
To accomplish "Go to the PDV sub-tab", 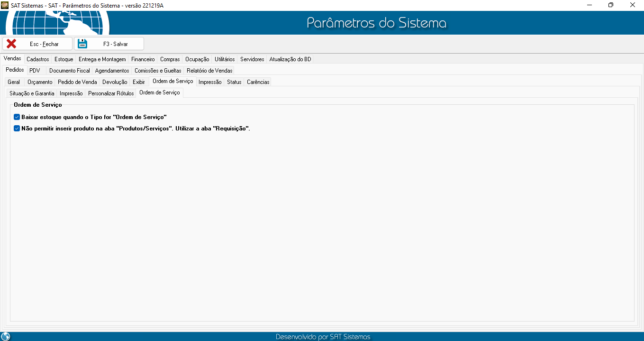I will click(35, 71).
